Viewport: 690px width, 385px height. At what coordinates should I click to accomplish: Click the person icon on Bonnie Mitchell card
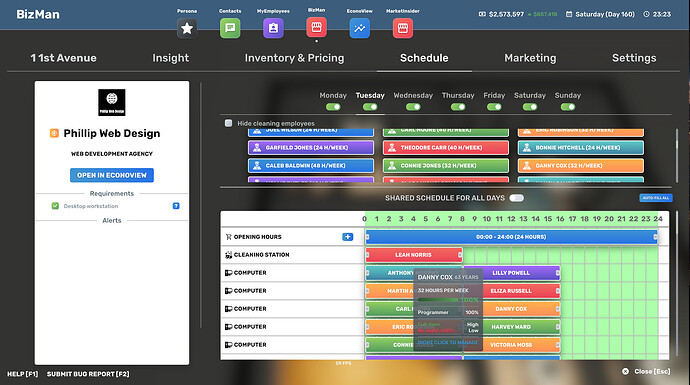(x=527, y=148)
